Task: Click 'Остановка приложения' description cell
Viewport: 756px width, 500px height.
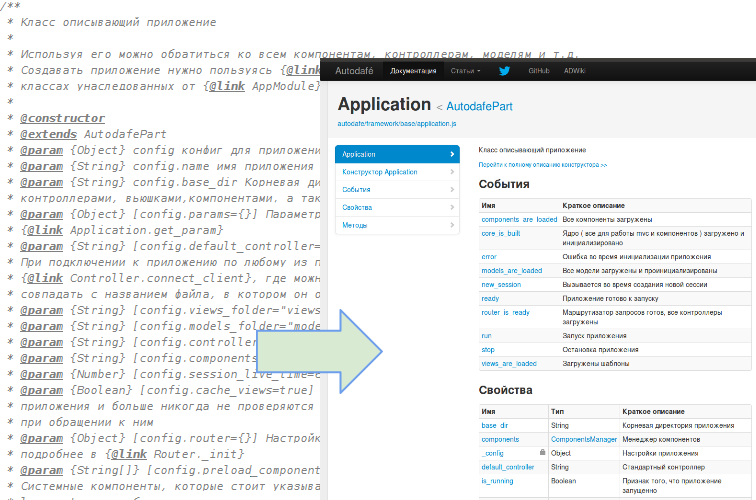Action: pyautogui.click(x=600, y=350)
